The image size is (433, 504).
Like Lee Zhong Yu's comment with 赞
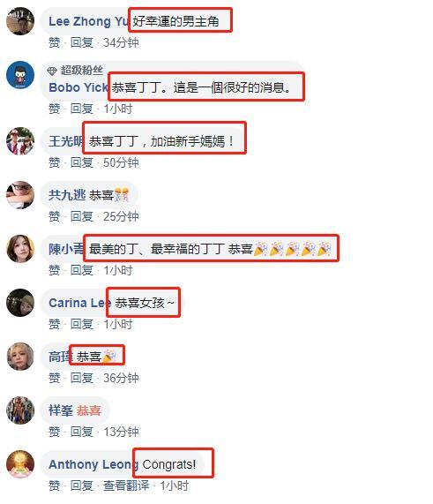55,42
